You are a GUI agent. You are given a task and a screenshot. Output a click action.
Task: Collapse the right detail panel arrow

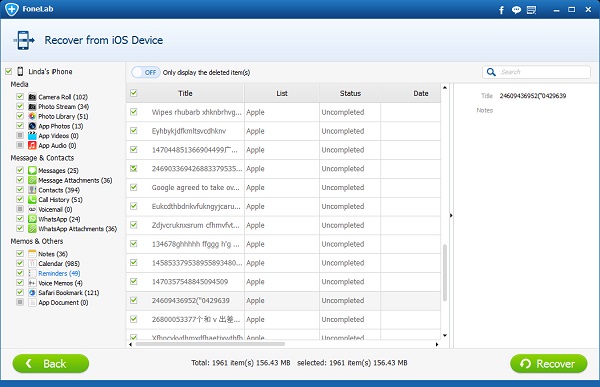451,216
